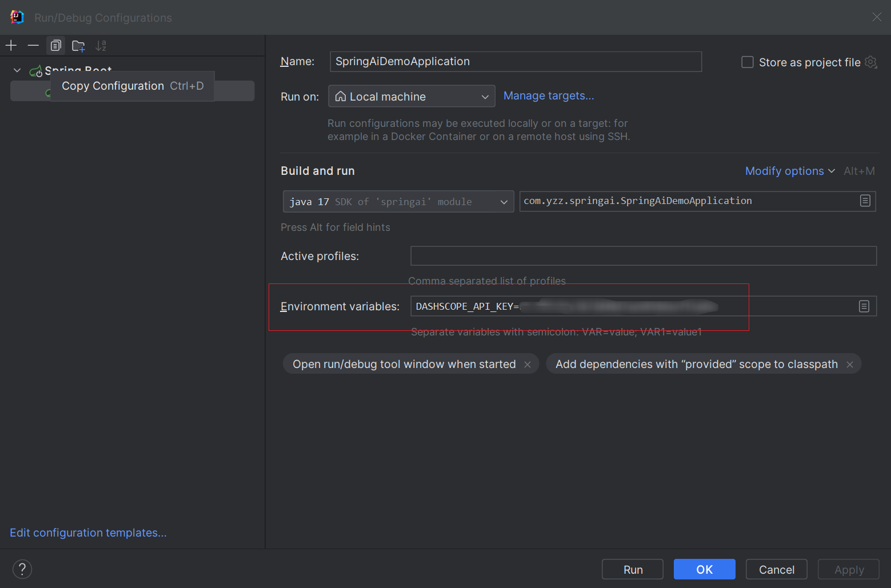Dismiss the Add dependencies with provided scope option
The image size is (891, 588).
point(850,364)
